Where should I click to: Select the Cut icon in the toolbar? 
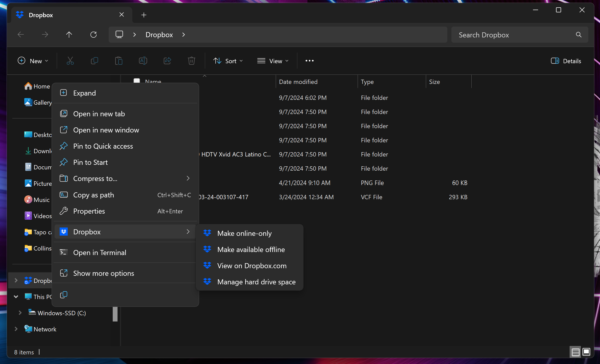pos(70,61)
